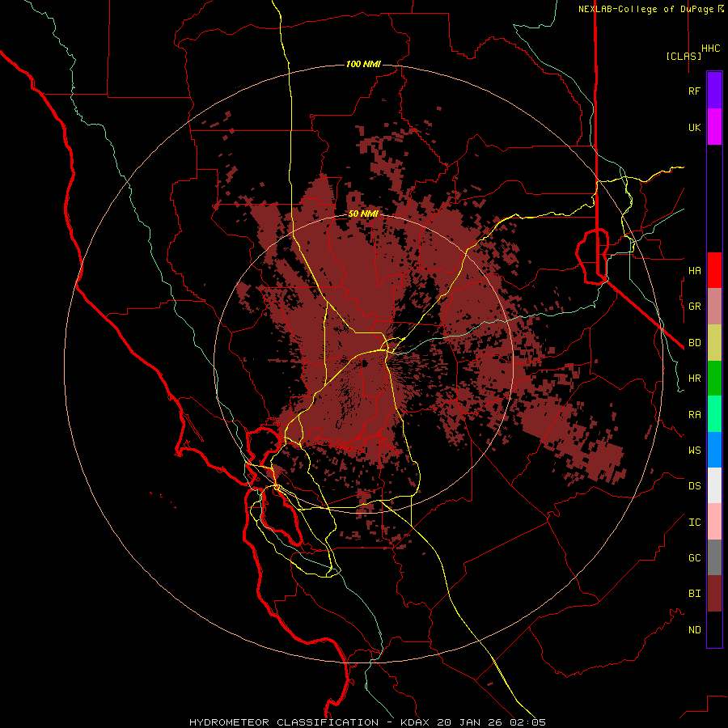
Task: Click the DS white legend swatch
Action: (714, 485)
